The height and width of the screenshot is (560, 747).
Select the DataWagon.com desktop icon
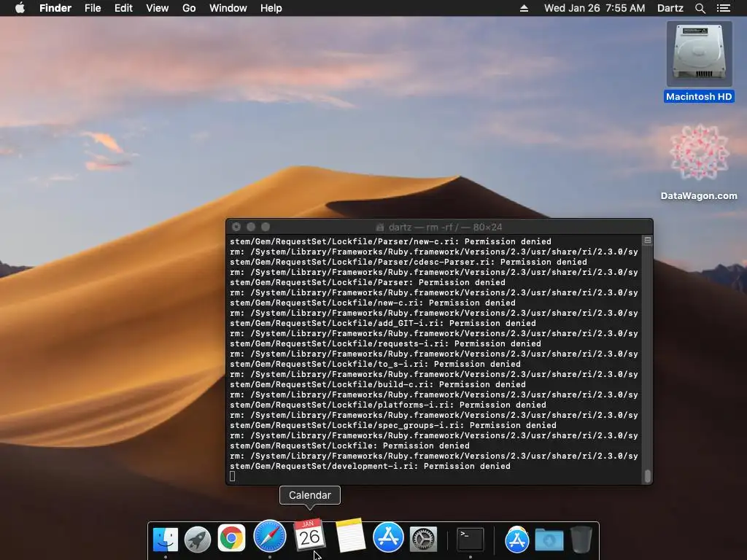(x=699, y=153)
